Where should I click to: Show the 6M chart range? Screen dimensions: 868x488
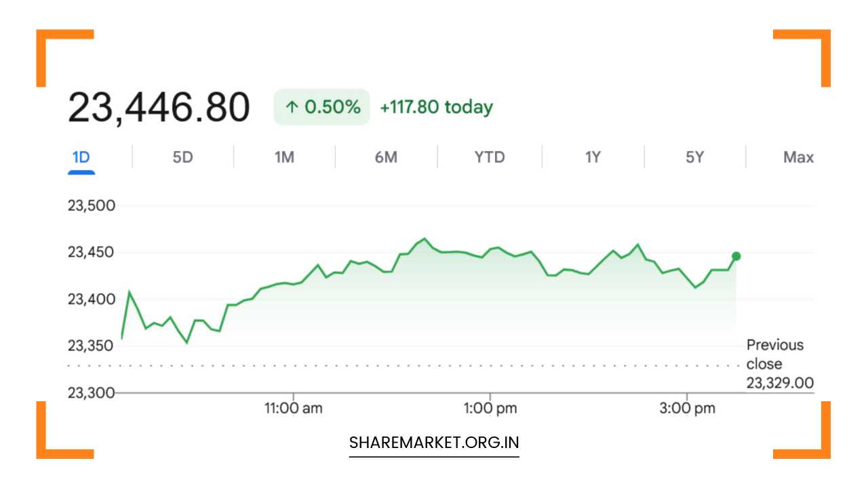tap(386, 157)
